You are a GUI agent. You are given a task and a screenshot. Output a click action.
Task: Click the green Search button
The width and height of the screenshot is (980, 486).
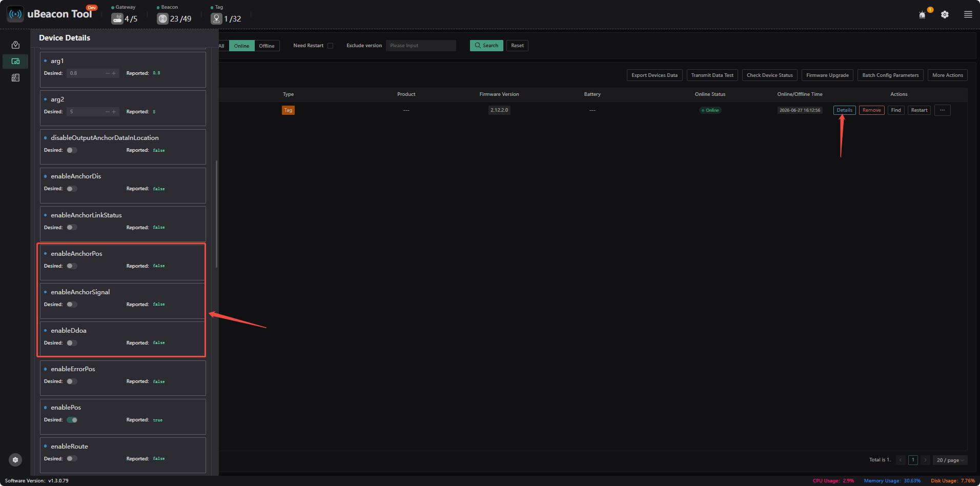point(486,46)
